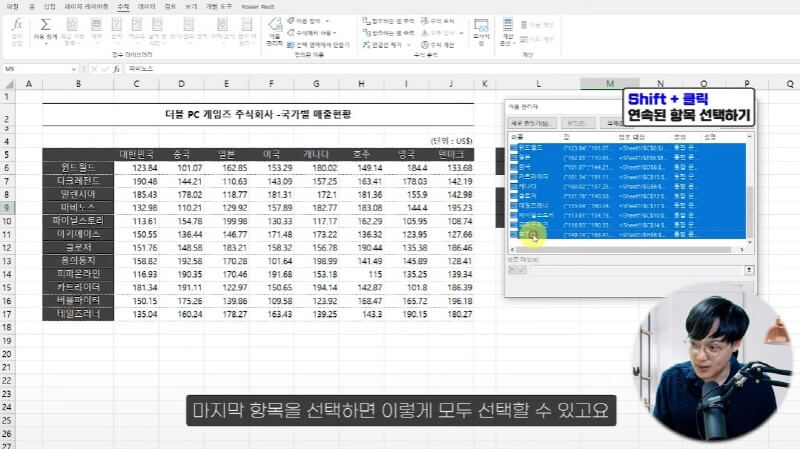Image resolution: width=800 pixels, height=449 pixels.
Task: Click the AutoSum sigma icon
Action: coord(45,26)
